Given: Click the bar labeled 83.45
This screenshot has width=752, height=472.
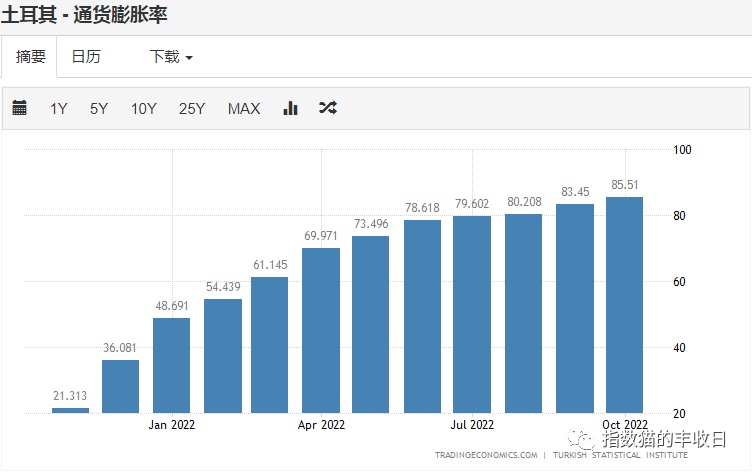Looking at the screenshot, I should [574, 308].
